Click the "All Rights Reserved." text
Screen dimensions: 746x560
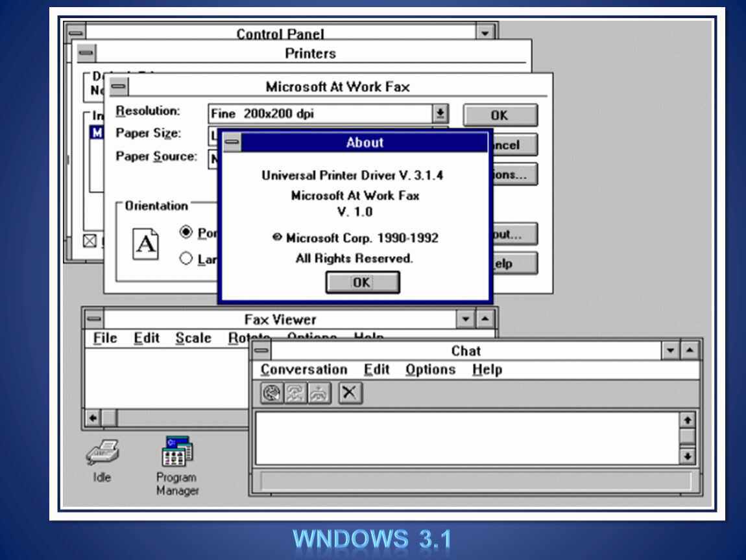coord(354,258)
